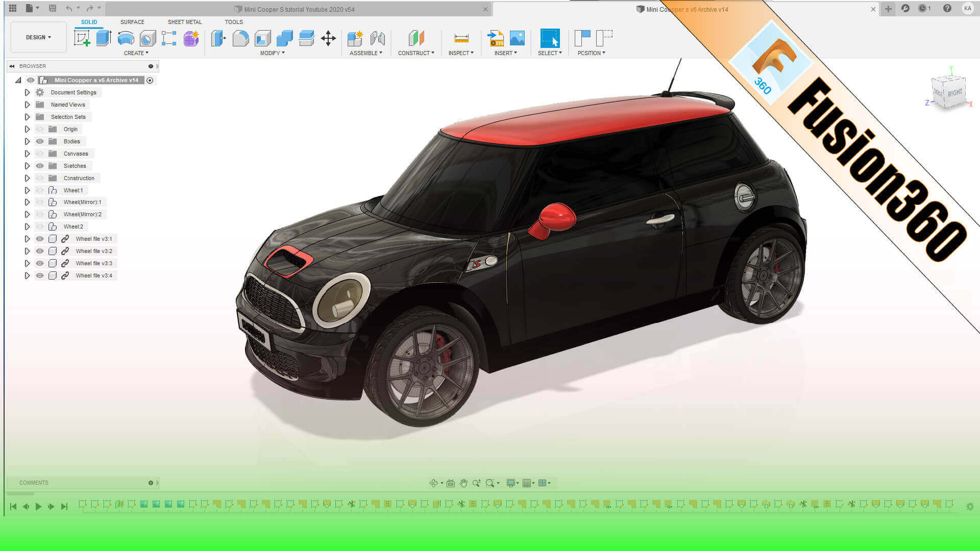Toggle visibility of Wheel file v3:1

40,239
